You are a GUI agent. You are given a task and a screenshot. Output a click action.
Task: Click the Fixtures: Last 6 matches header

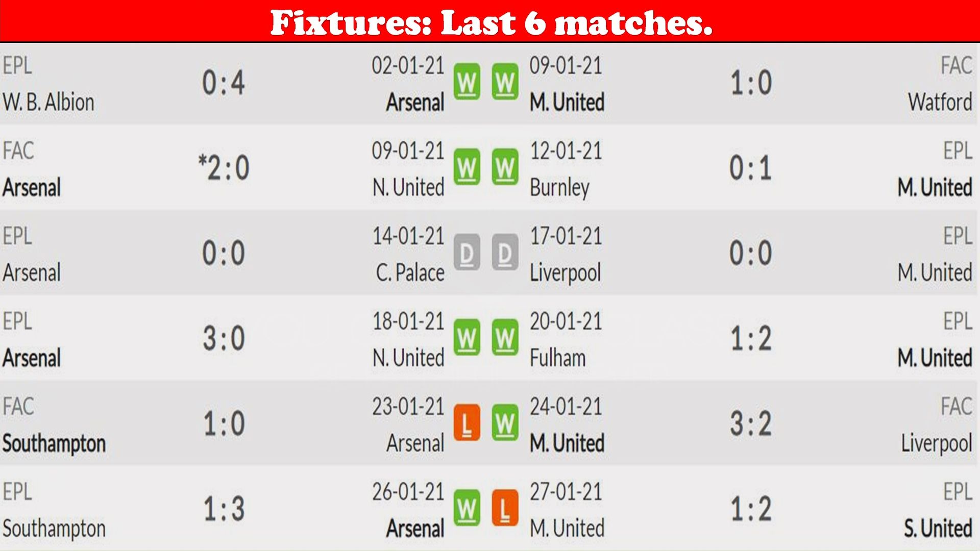[x=491, y=22]
